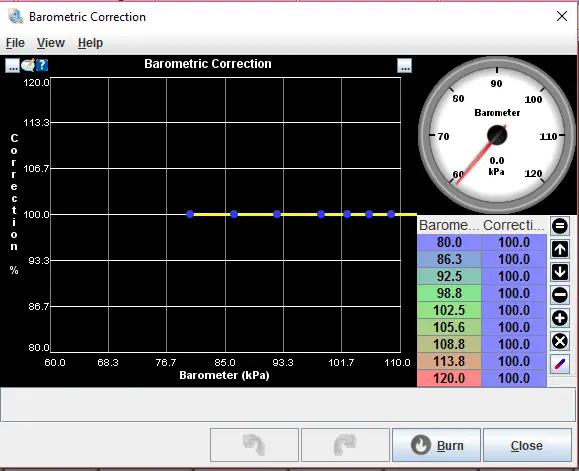Click the equals set-value icon beside the table
The height and width of the screenshot is (471, 579).
560,226
